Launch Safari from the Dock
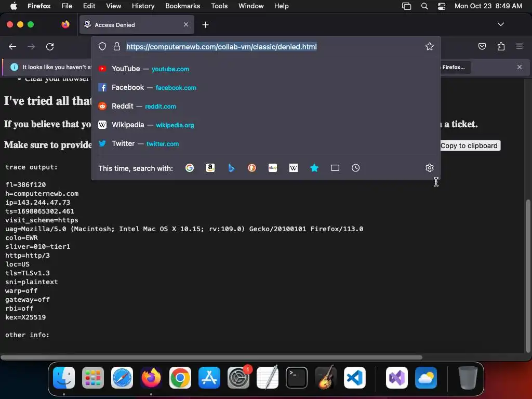The height and width of the screenshot is (399, 532). pyautogui.click(x=122, y=377)
